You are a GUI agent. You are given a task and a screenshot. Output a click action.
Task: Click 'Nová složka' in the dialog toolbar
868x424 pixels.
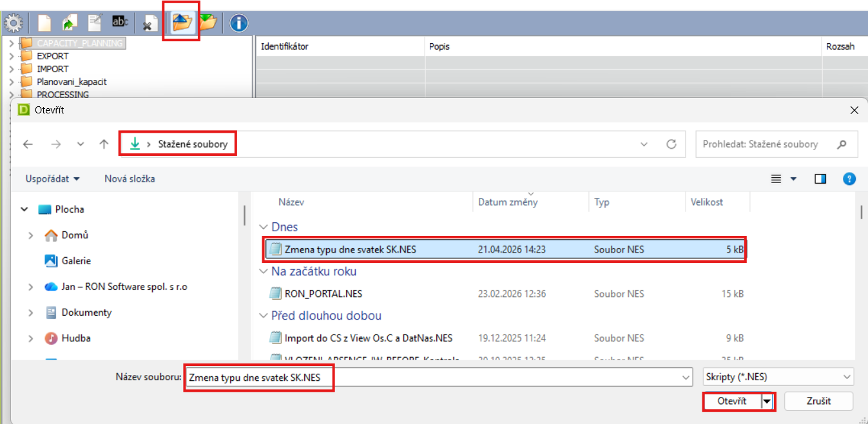[130, 178]
